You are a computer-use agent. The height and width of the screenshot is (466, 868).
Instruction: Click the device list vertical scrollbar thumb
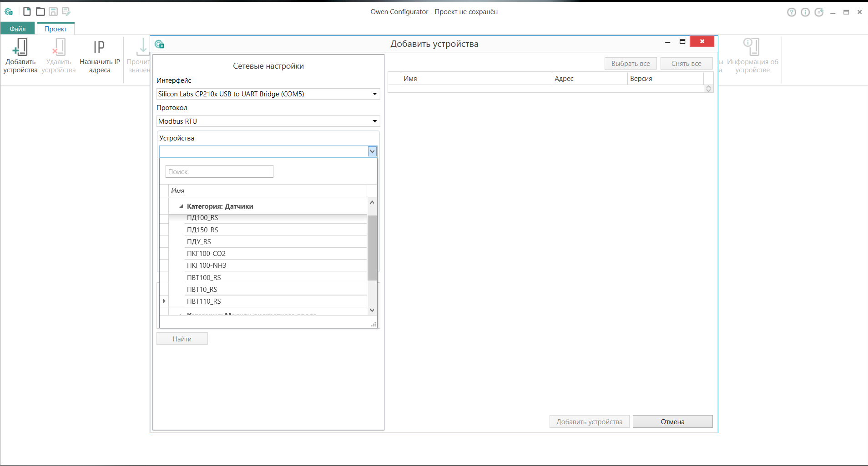point(372,248)
